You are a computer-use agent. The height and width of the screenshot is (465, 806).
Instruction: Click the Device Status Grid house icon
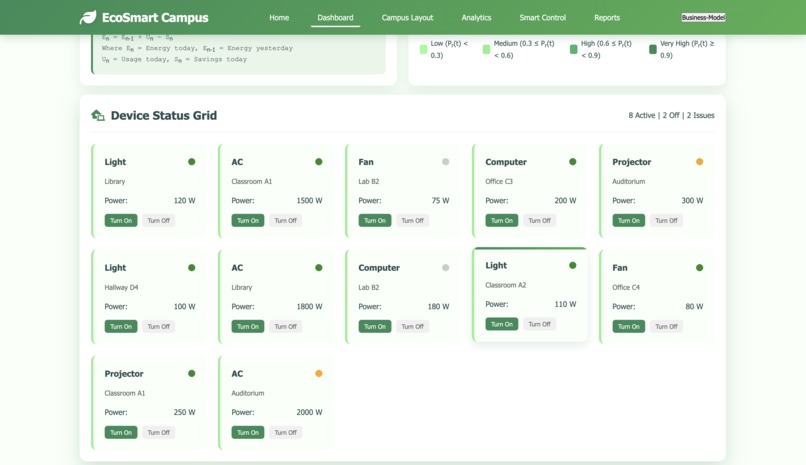click(98, 115)
